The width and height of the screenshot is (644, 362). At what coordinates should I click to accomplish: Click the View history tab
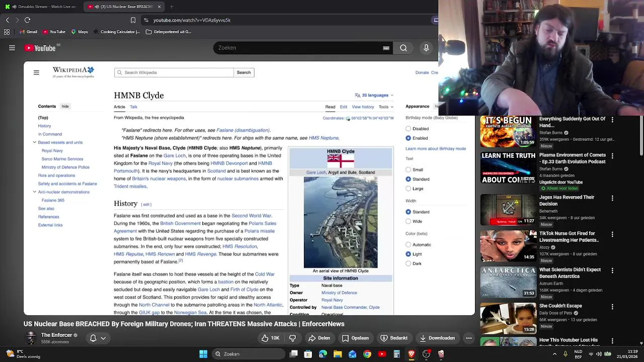(363, 107)
